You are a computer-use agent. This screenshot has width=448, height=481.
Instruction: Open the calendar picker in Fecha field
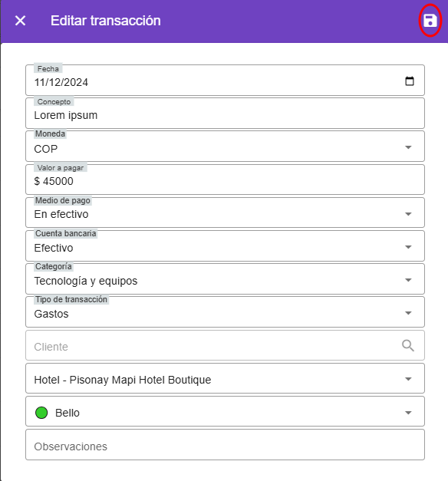click(x=410, y=81)
